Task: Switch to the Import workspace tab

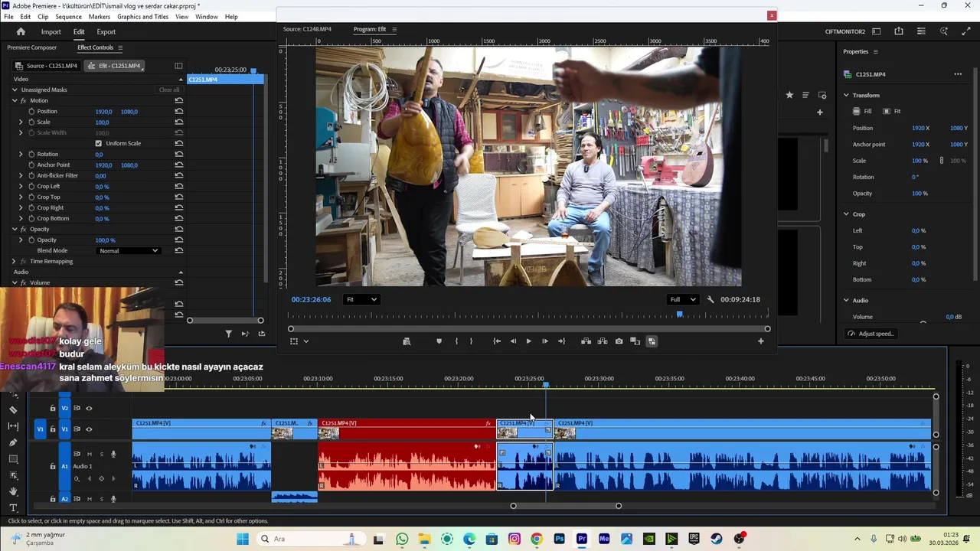Action: (x=51, y=31)
